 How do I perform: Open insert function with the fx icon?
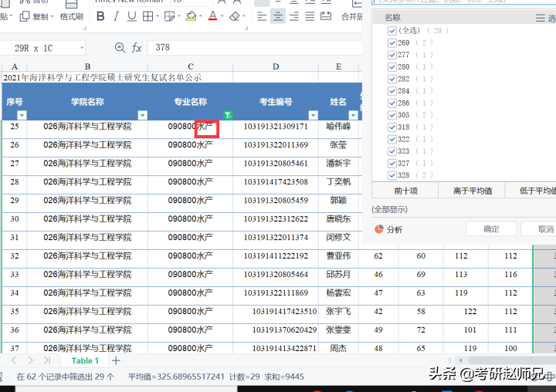pos(137,48)
